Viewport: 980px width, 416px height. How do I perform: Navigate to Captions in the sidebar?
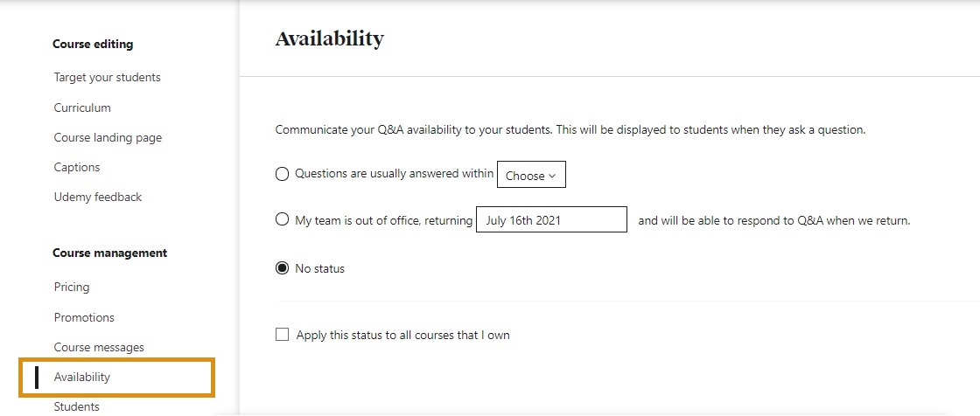point(77,168)
